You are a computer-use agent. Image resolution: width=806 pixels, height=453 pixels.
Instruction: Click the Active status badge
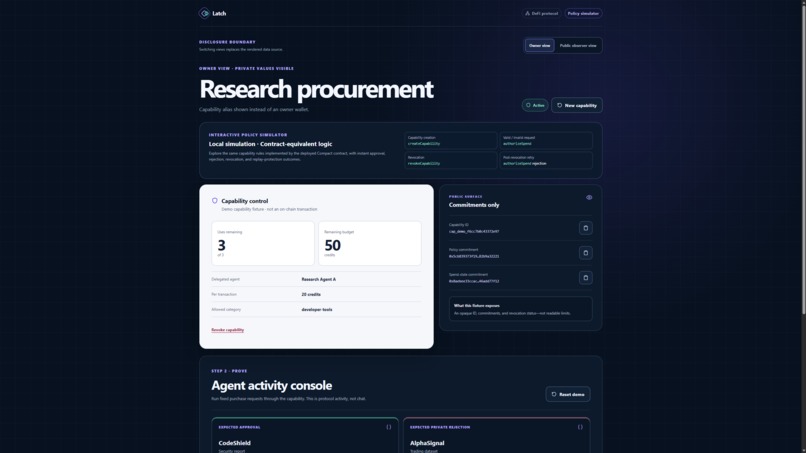pyautogui.click(x=535, y=105)
